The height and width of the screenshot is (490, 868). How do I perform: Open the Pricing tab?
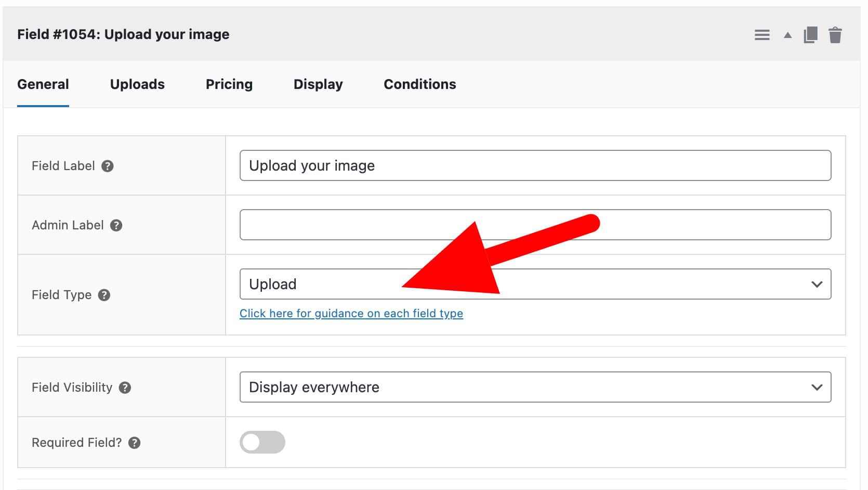pos(229,84)
